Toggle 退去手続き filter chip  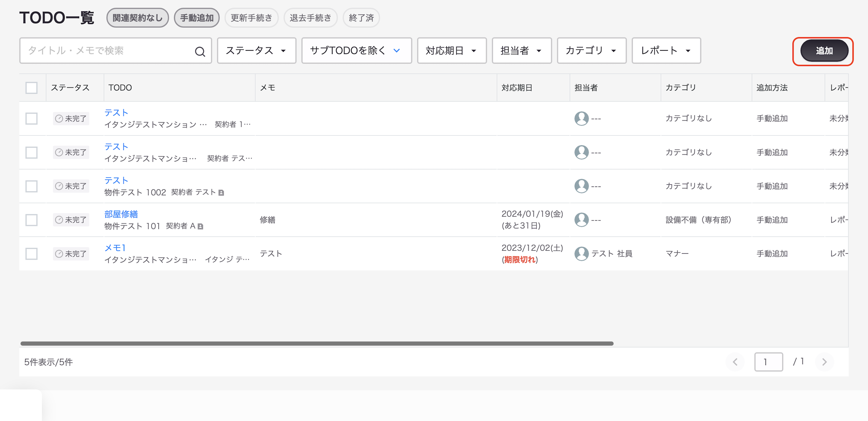(310, 18)
